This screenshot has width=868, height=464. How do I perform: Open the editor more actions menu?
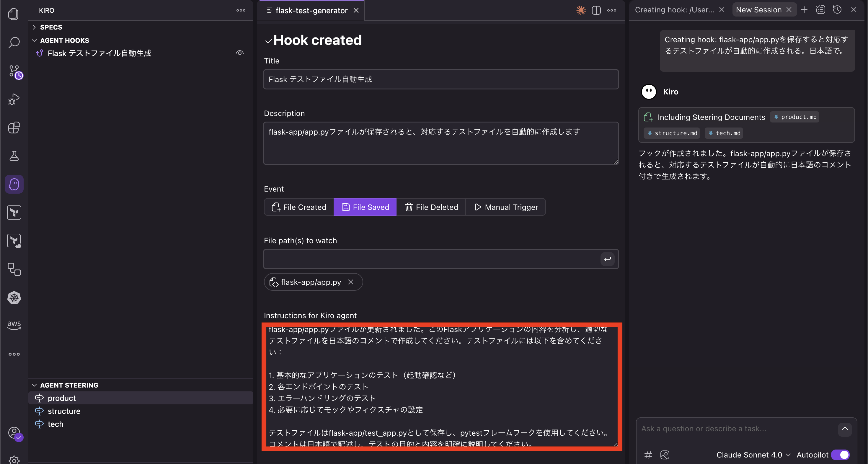[611, 10]
